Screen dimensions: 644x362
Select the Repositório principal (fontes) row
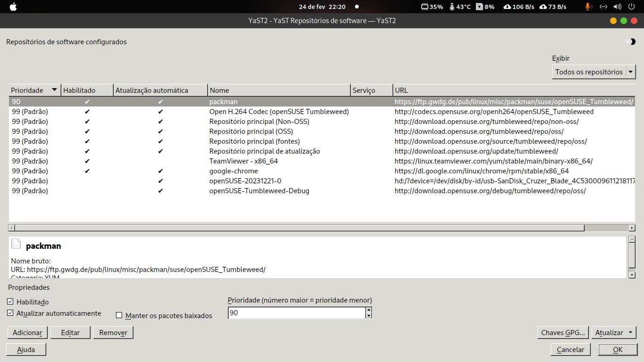(322, 141)
